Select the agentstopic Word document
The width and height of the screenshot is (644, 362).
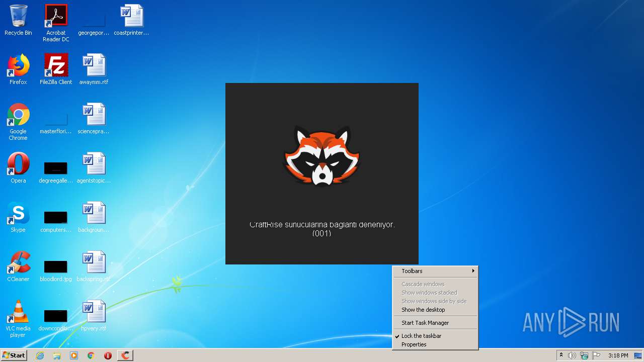[94, 168]
